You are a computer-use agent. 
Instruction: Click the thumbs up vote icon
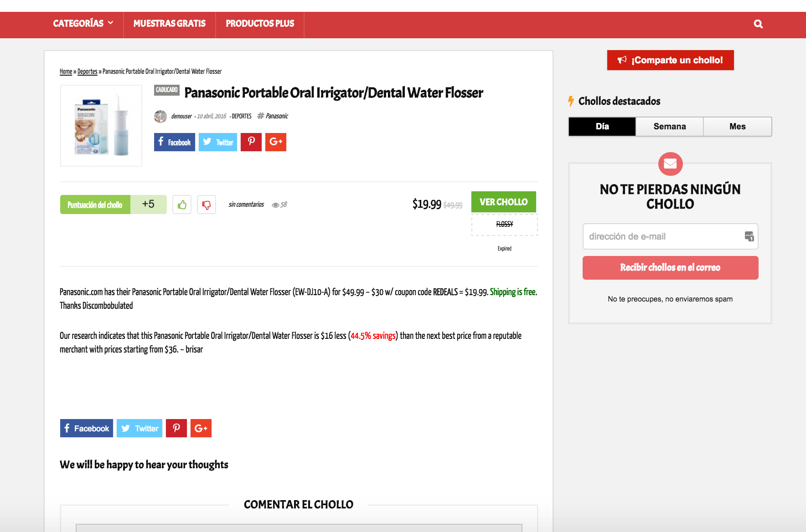click(182, 205)
